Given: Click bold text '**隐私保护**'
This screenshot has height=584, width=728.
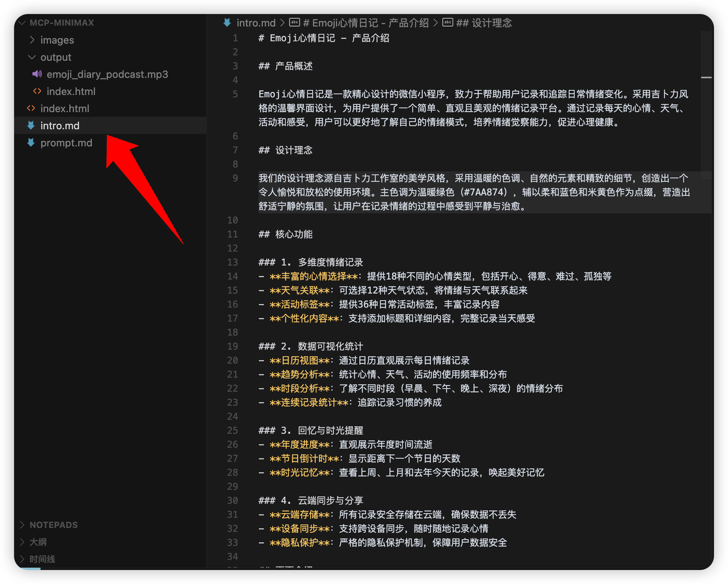Looking at the screenshot, I should click(299, 543).
